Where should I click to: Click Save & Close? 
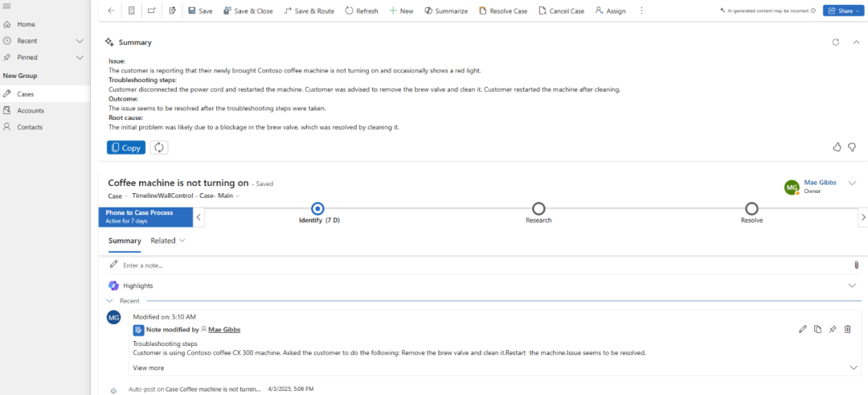coord(248,11)
